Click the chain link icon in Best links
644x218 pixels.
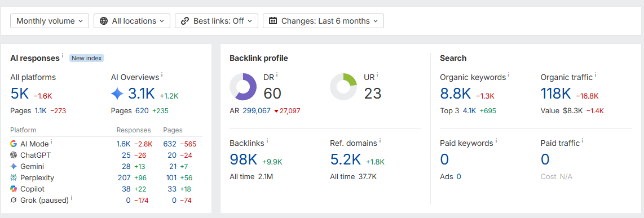(x=185, y=21)
